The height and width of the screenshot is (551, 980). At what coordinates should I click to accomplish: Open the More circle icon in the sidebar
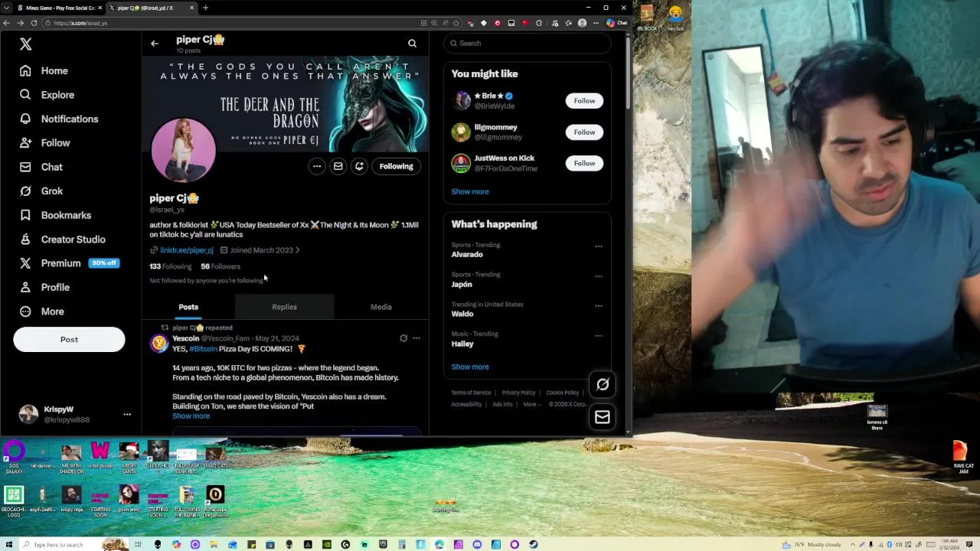(25, 311)
